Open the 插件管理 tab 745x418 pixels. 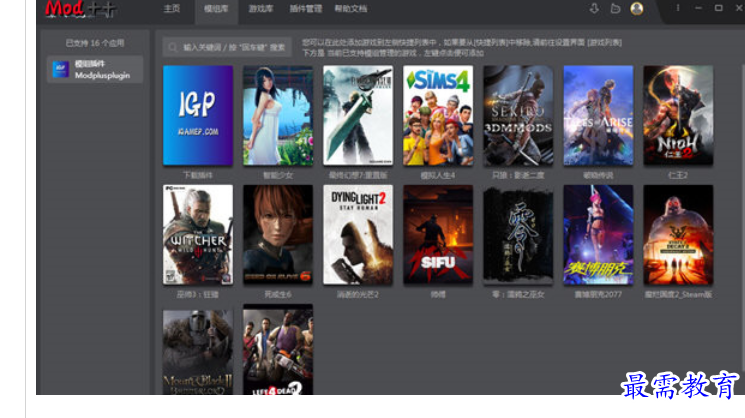pos(305,8)
